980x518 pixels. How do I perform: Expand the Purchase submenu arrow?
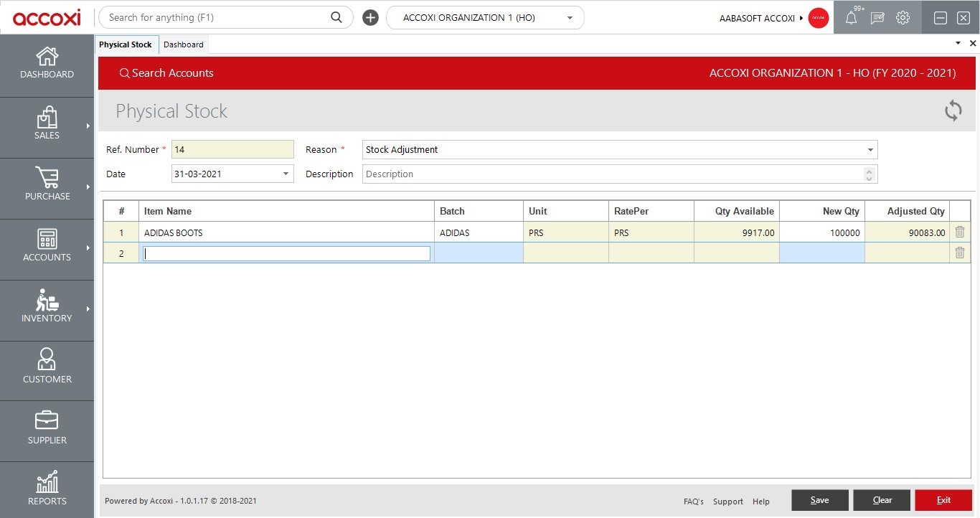pos(88,187)
